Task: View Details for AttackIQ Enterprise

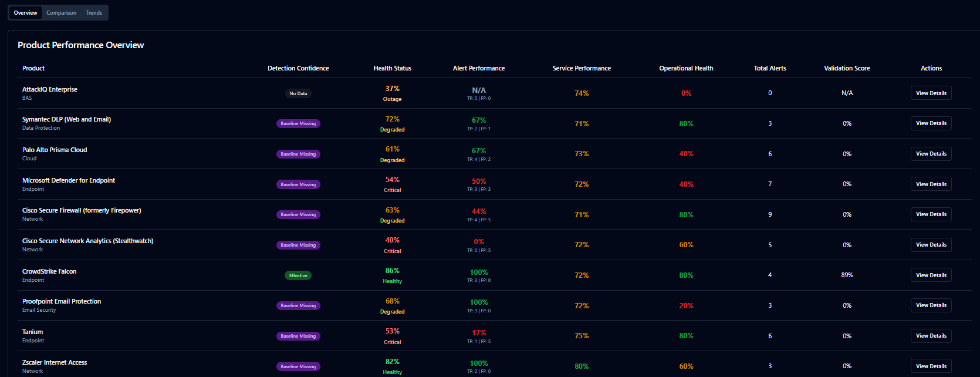Action: pyautogui.click(x=931, y=93)
